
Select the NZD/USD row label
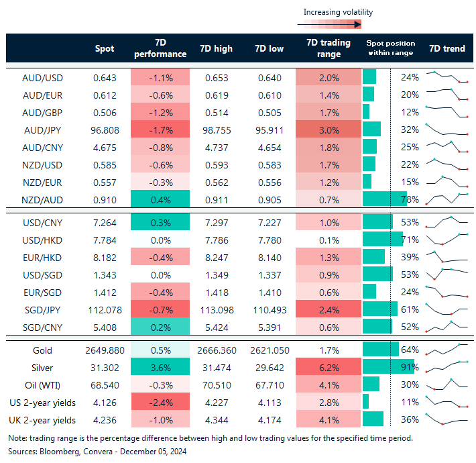[x=42, y=165]
